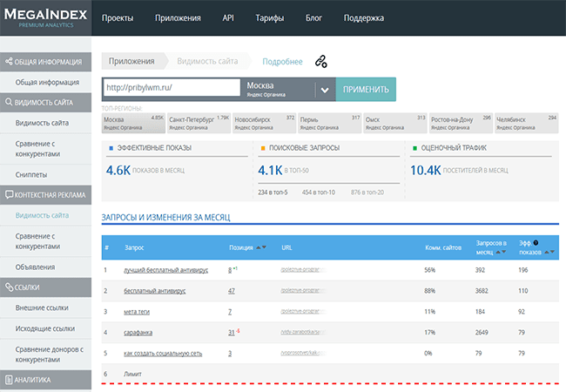Click the 10.4K estimated traffic value
The height and width of the screenshot is (392, 566).
coord(426,171)
